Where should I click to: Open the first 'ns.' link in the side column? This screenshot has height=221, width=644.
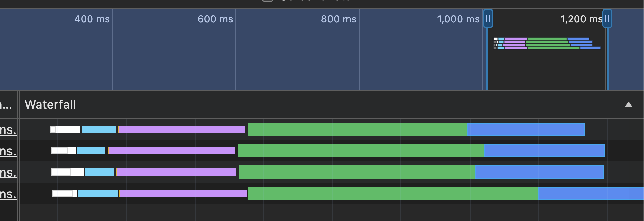8,129
